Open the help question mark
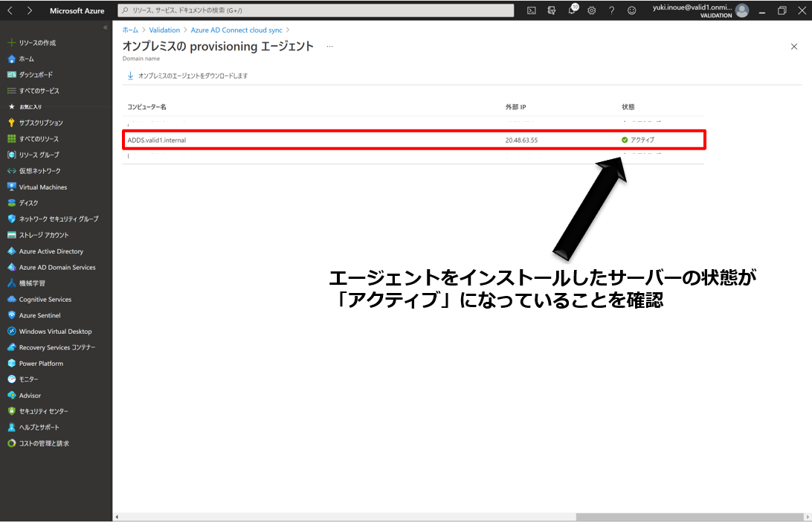The image size is (812, 522). [611, 10]
